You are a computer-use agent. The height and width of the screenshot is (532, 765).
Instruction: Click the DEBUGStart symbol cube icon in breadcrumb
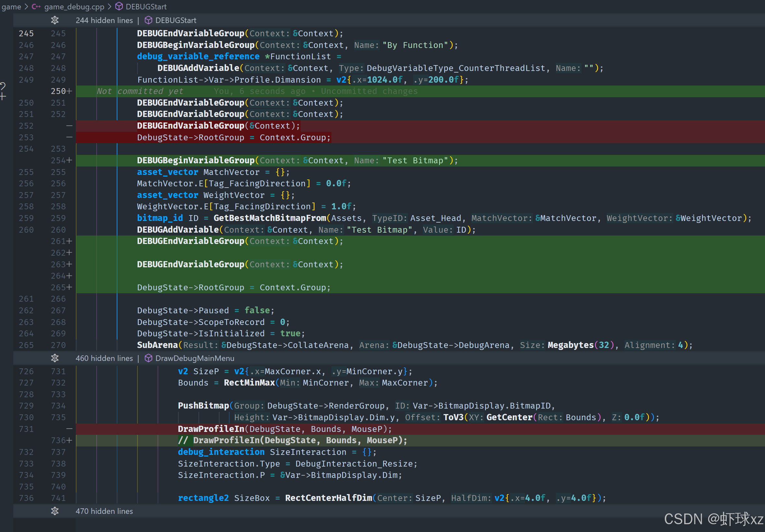click(x=119, y=7)
